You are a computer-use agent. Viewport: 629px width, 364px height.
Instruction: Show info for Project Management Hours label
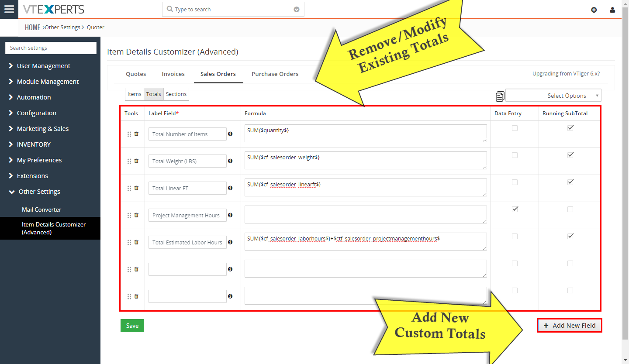click(x=230, y=215)
